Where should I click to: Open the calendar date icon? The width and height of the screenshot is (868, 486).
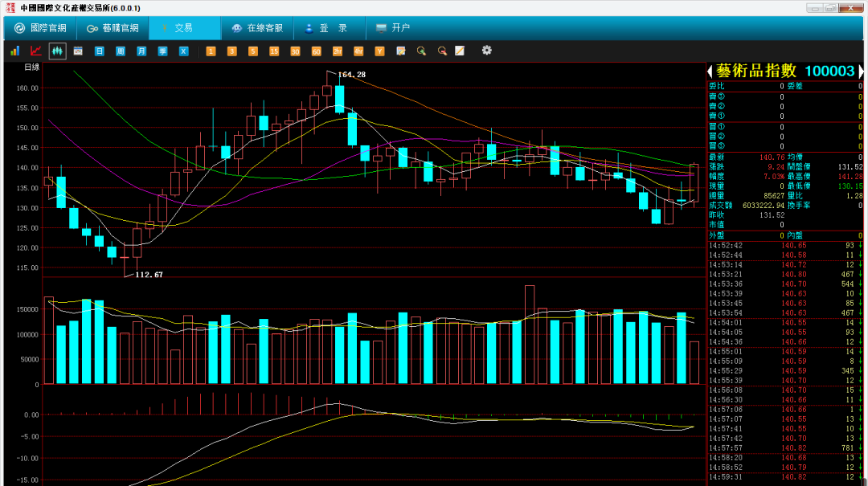[78, 51]
